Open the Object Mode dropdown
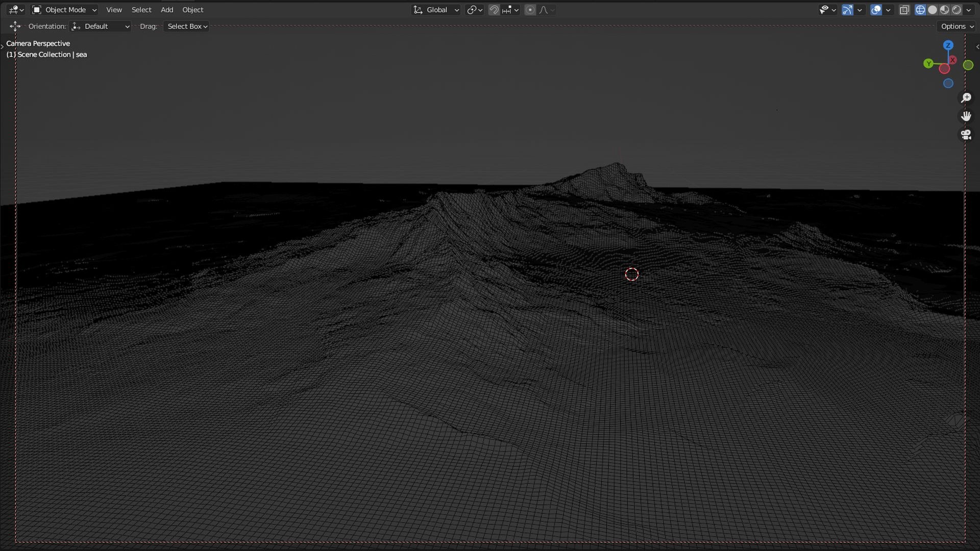The height and width of the screenshot is (551, 980). 64,10
